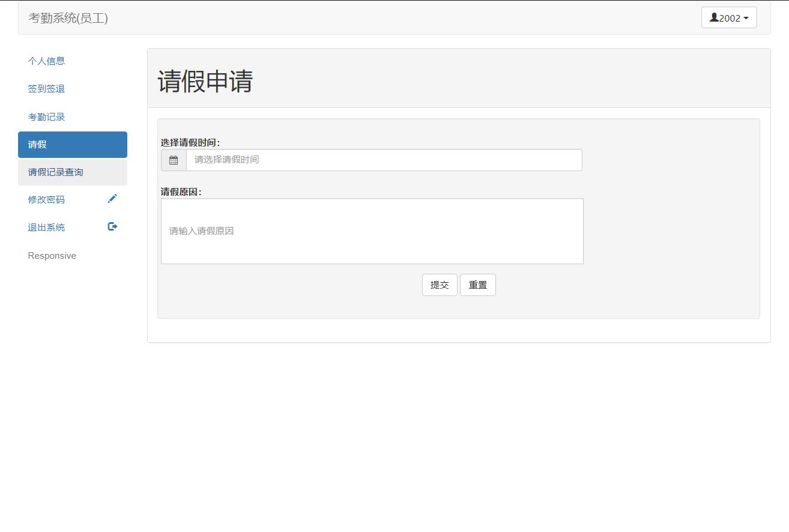Open the 考勤记录 section

(x=46, y=116)
